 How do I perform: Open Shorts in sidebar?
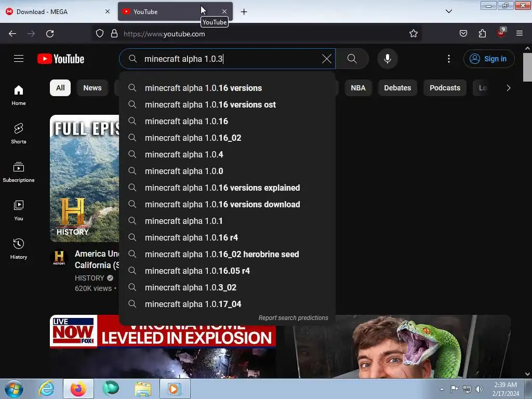(x=19, y=134)
